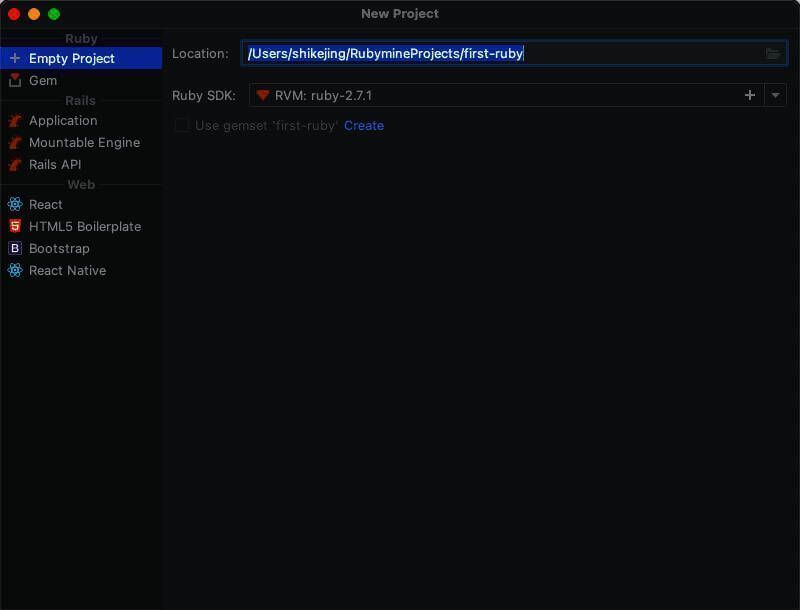Expand the Ruby SDK dropdown arrow

pos(776,95)
